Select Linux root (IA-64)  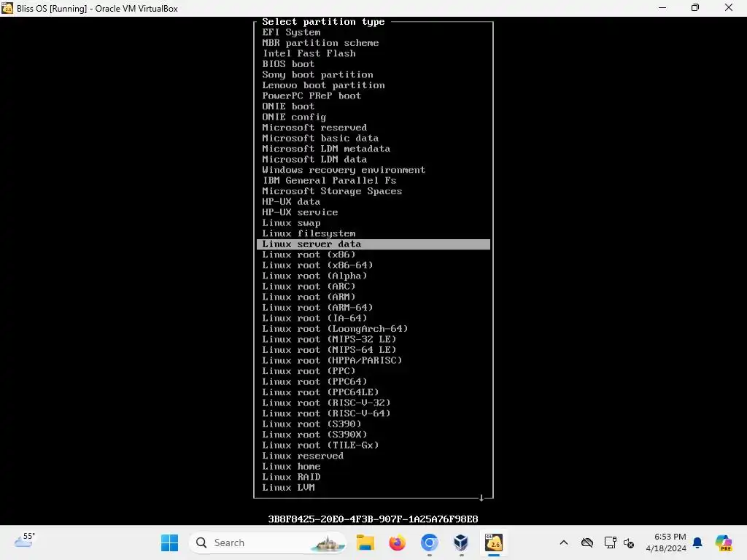click(x=314, y=318)
